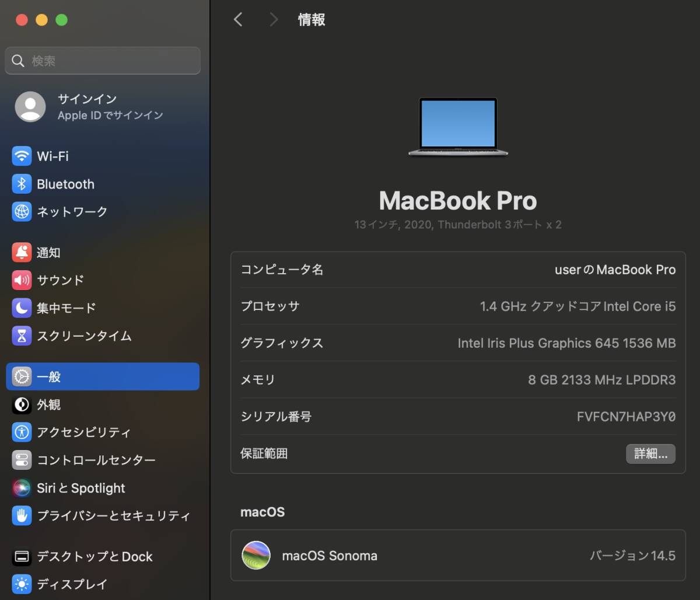Select Wi-Fi in the sidebar
The width and height of the screenshot is (700, 600).
pyautogui.click(x=103, y=156)
